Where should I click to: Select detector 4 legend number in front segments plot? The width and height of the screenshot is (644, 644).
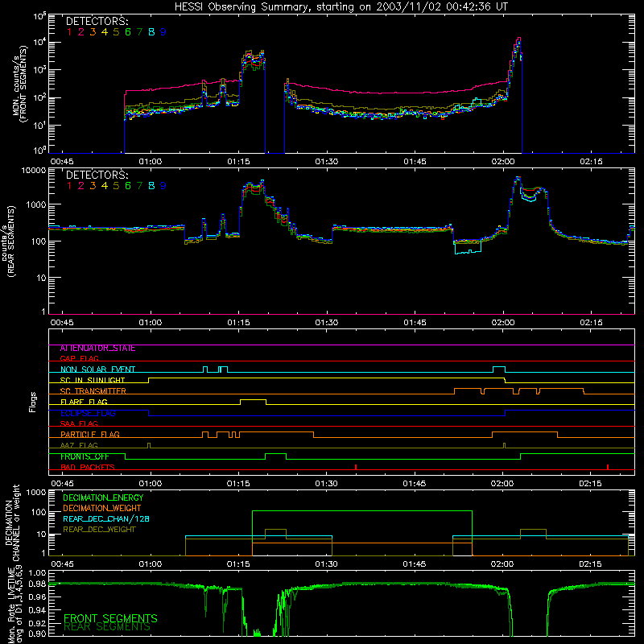105,32
